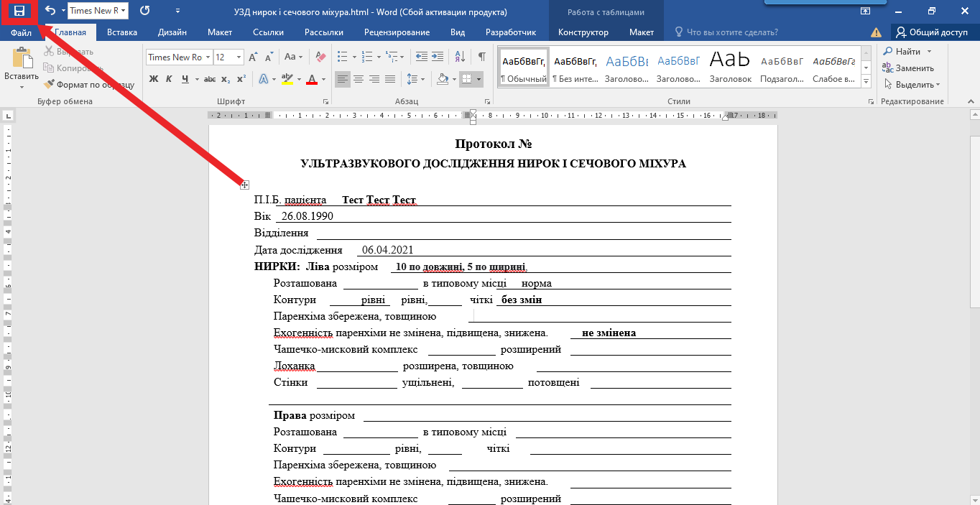Open the Шрифт dialog launcher
Viewport: 980px width, 505px height.
pyautogui.click(x=325, y=102)
